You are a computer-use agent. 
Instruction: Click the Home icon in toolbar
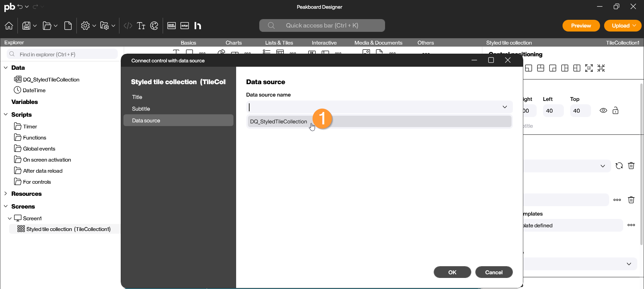tap(9, 26)
